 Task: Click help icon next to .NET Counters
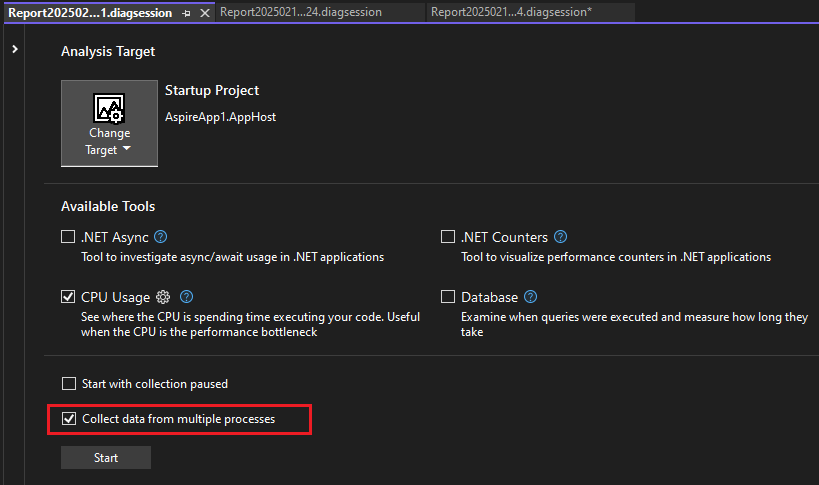pyautogui.click(x=561, y=237)
